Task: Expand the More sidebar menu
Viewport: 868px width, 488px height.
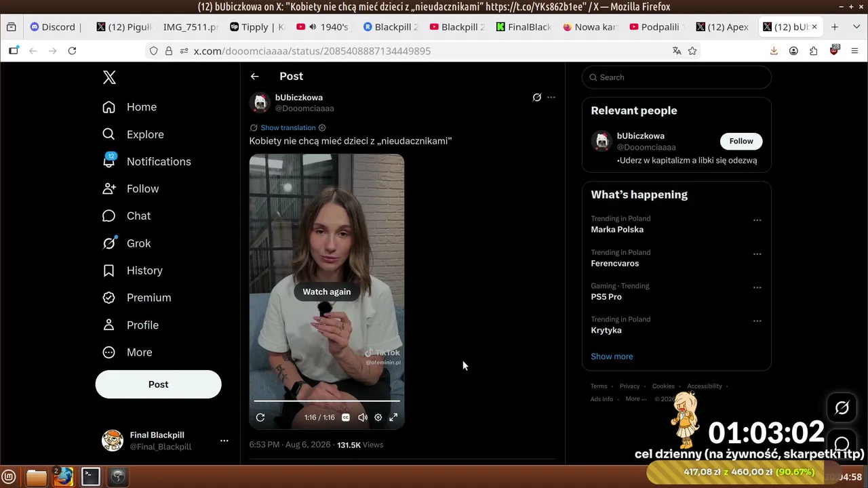Action: click(127, 352)
